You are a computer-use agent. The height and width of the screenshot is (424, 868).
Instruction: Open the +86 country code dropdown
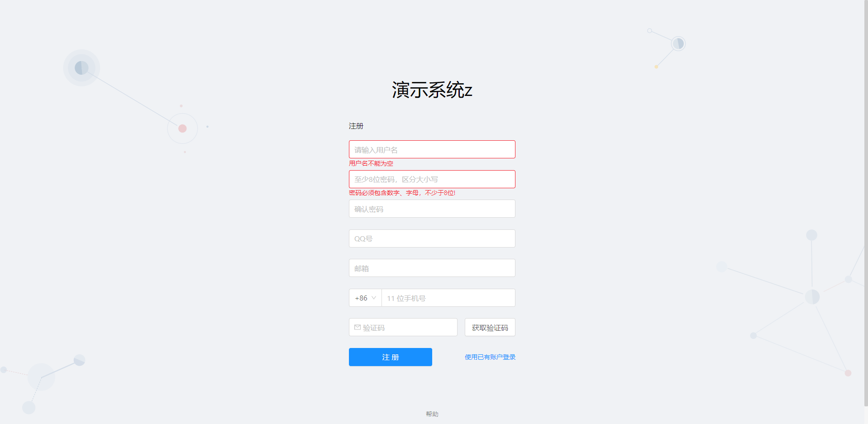click(x=366, y=298)
